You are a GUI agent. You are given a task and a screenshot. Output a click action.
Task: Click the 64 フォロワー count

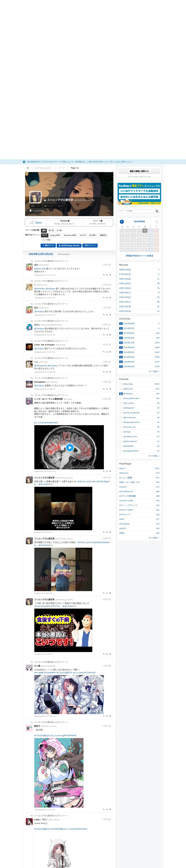point(49,206)
